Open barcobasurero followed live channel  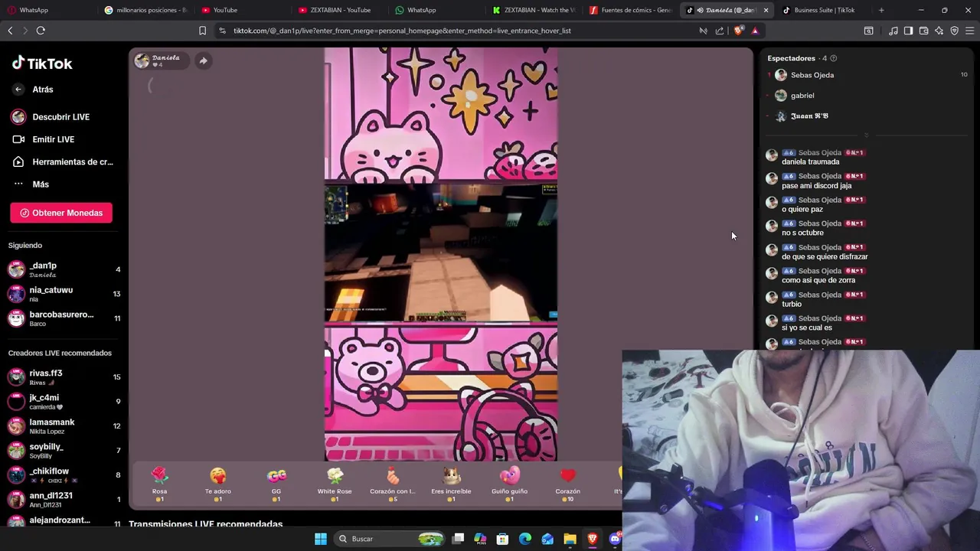coord(63,318)
